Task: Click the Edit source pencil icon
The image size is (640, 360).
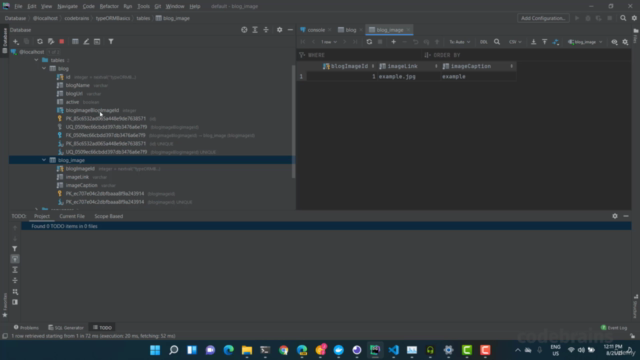Action: (86, 42)
